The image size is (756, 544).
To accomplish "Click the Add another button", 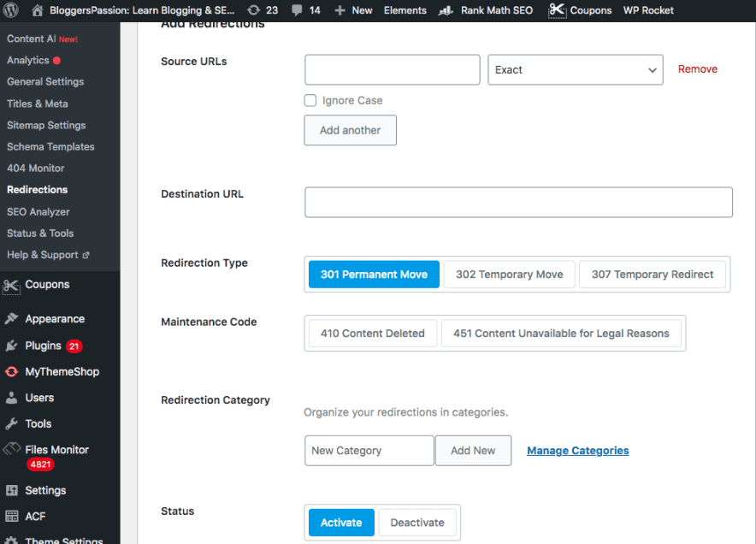I will click(350, 130).
